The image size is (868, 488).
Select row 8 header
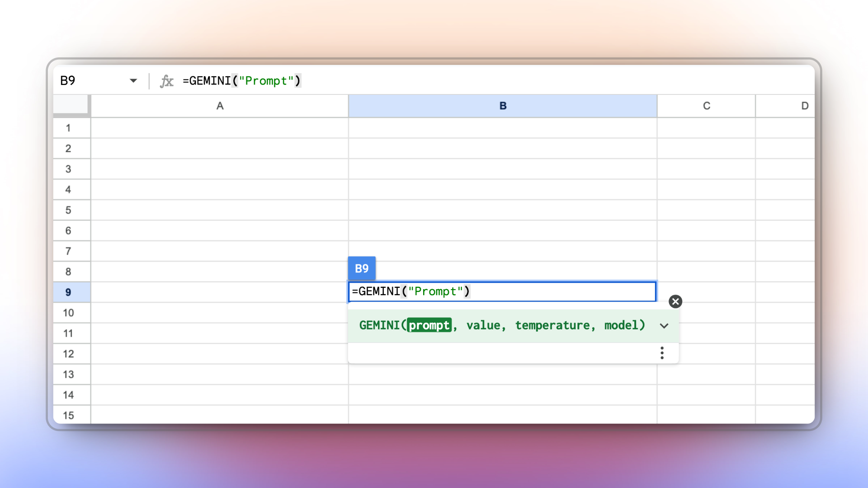point(72,272)
